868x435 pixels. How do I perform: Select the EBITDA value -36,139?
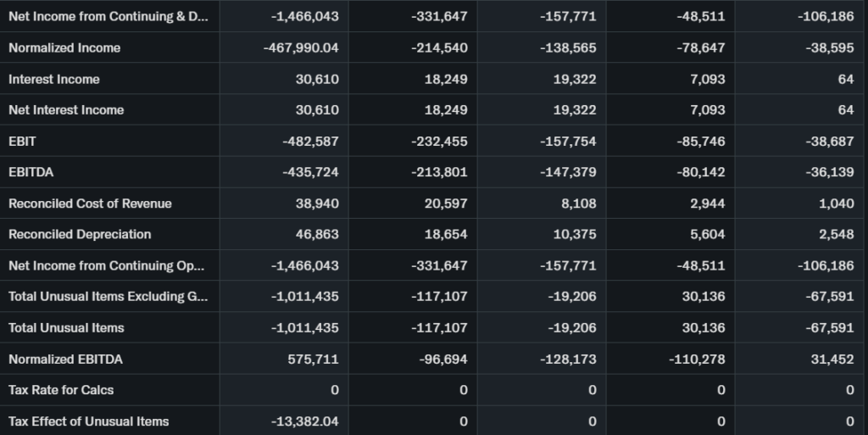pyautogui.click(x=829, y=172)
